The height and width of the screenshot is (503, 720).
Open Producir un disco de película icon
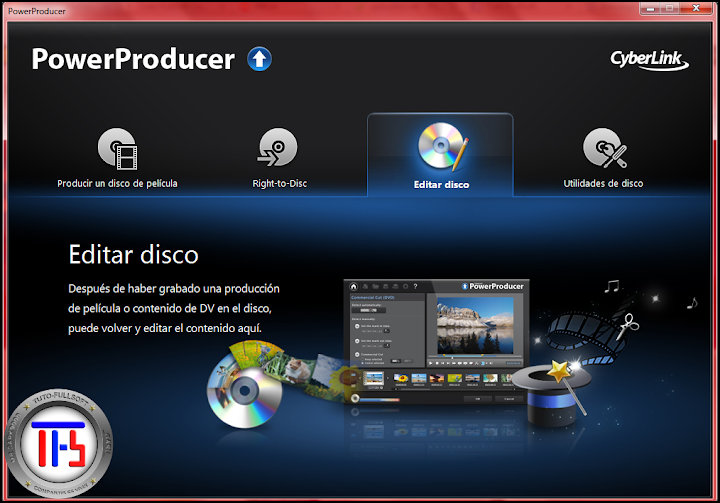pyautogui.click(x=118, y=148)
